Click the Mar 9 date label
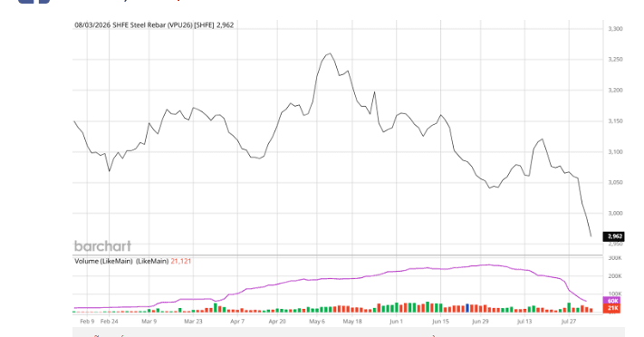Screen dimensions: 644x337 [149, 322]
